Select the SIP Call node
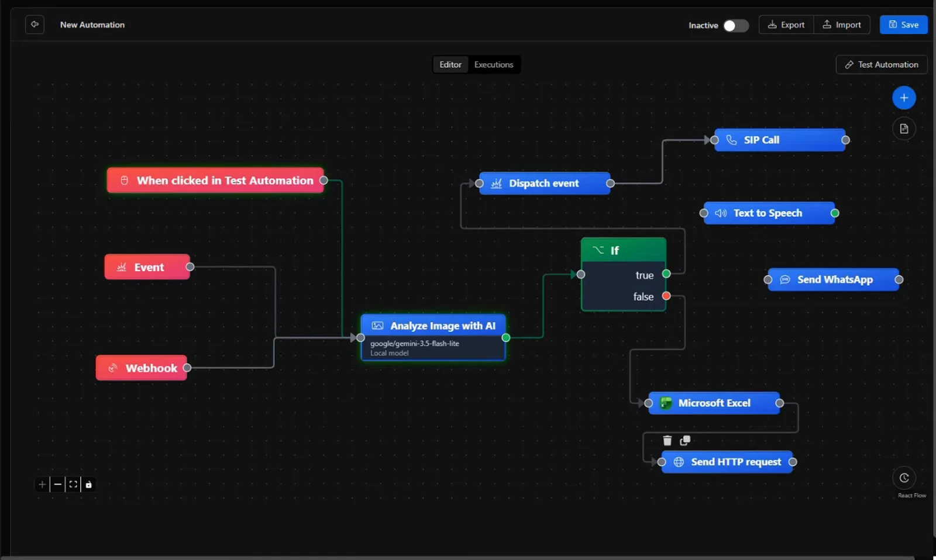This screenshot has width=936, height=560. [780, 140]
